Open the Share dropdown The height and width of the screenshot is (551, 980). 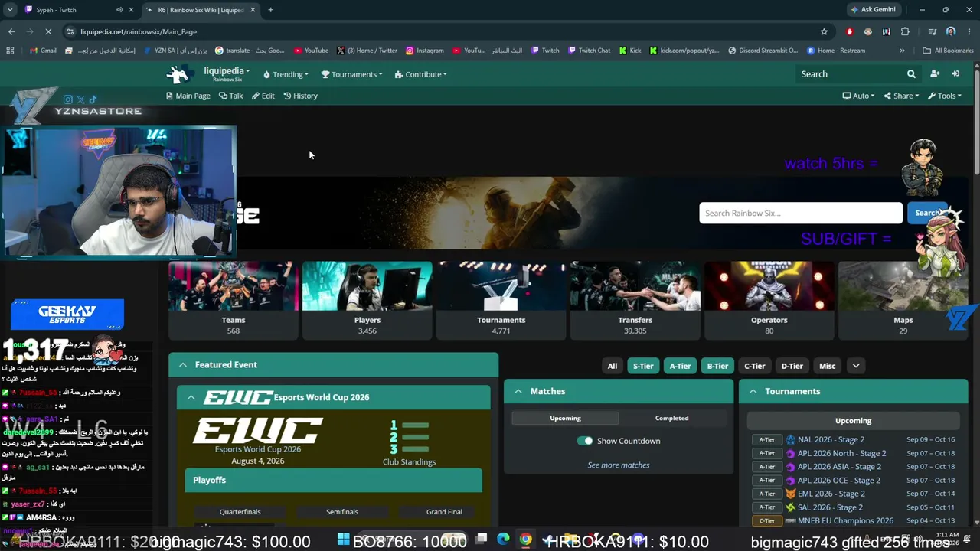point(901,96)
